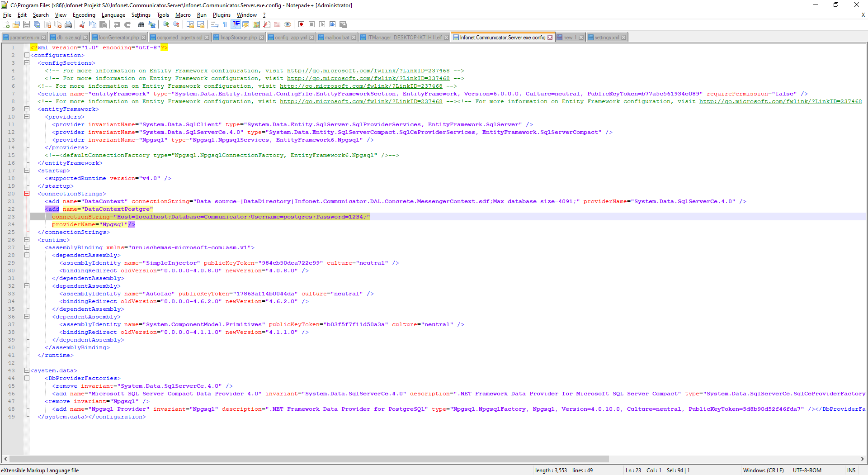Open Folder as Workspace icon
Viewport: 868px width, 475px height.
(x=277, y=24)
